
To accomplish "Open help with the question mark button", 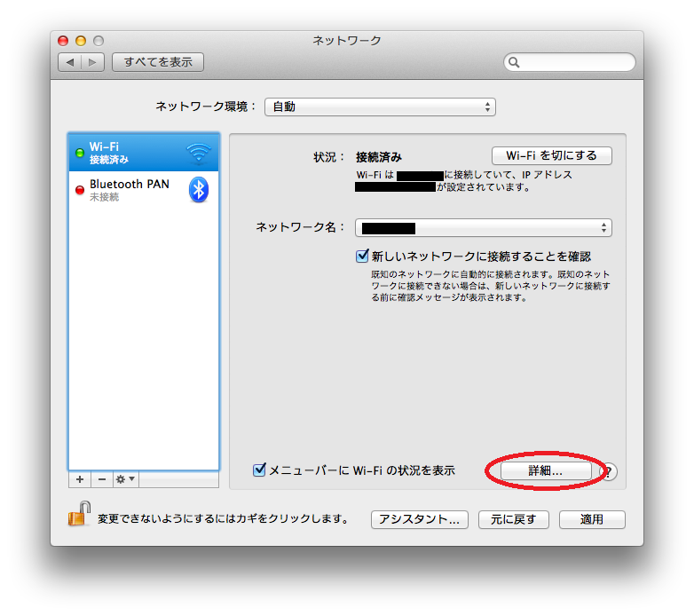I will (x=609, y=471).
